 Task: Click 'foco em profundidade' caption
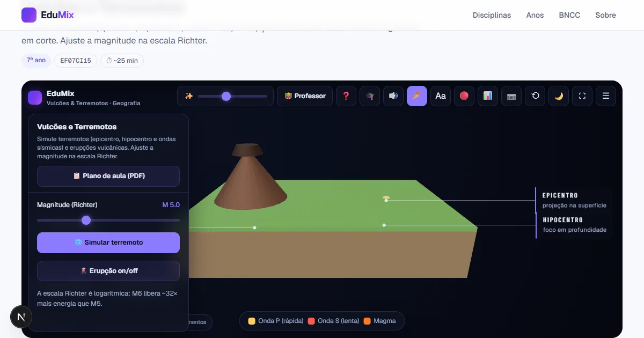point(575,230)
